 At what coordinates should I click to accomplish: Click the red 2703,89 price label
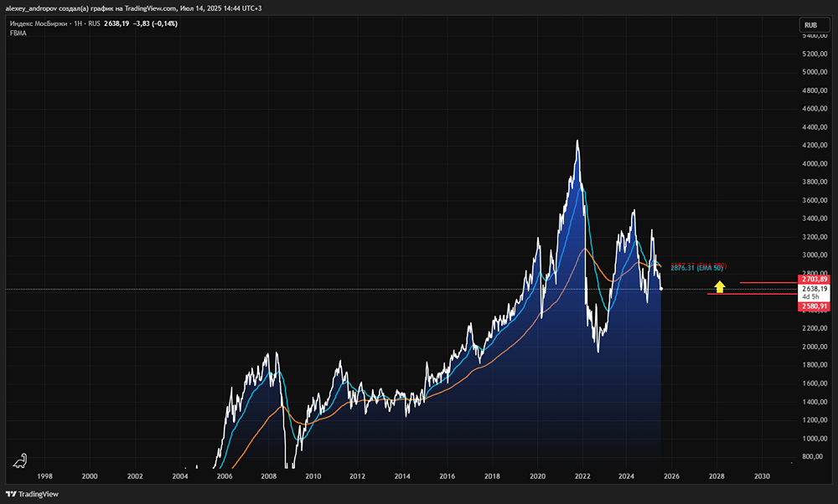[x=815, y=280]
